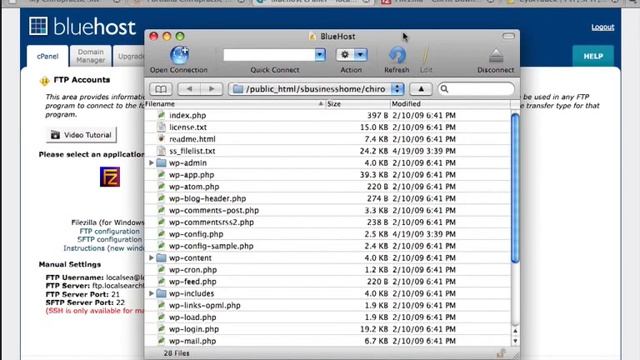Select the license.txt file icon
Screen dimensions: 640x360
tap(162, 127)
